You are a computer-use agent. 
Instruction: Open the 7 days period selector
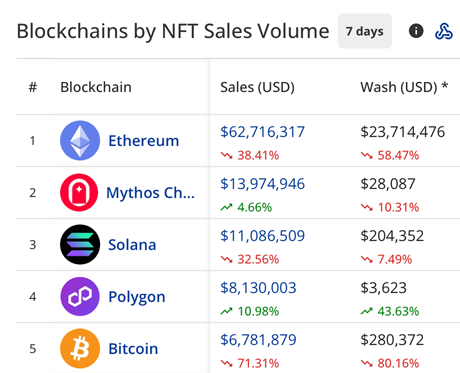(365, 31)
